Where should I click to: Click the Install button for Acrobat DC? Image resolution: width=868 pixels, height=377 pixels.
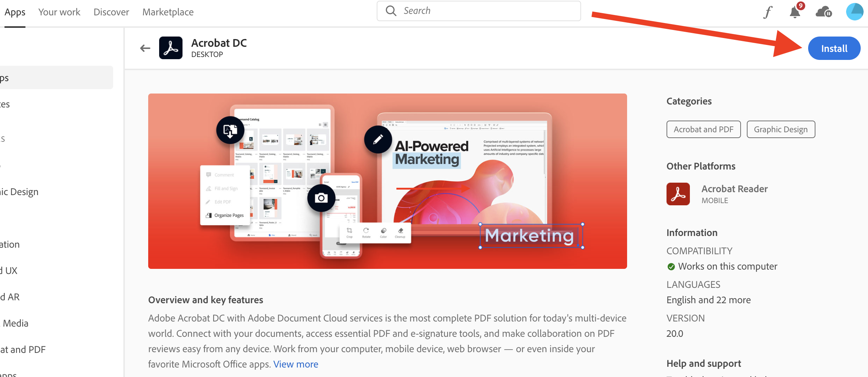pos(834,48)
